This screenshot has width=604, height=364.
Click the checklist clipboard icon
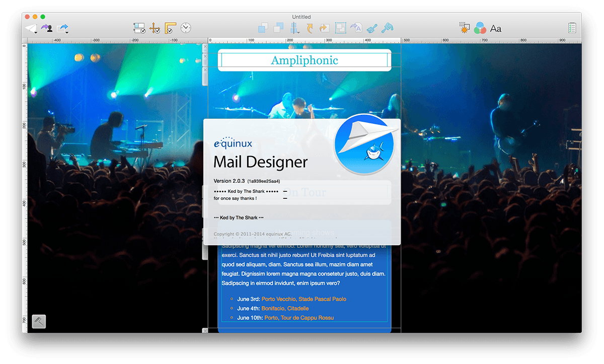coord(572,28)
